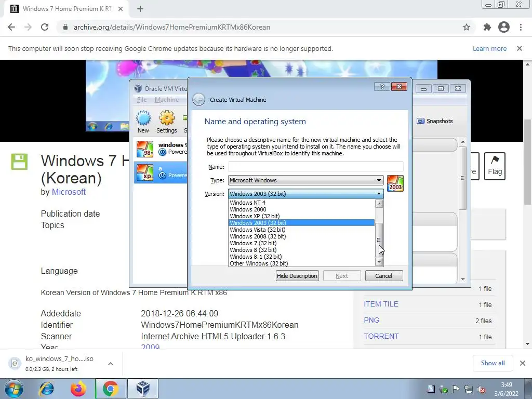Choose Windows 2000 from version list
The width and height of the screenshot is (532, 399).
(302, 209)
